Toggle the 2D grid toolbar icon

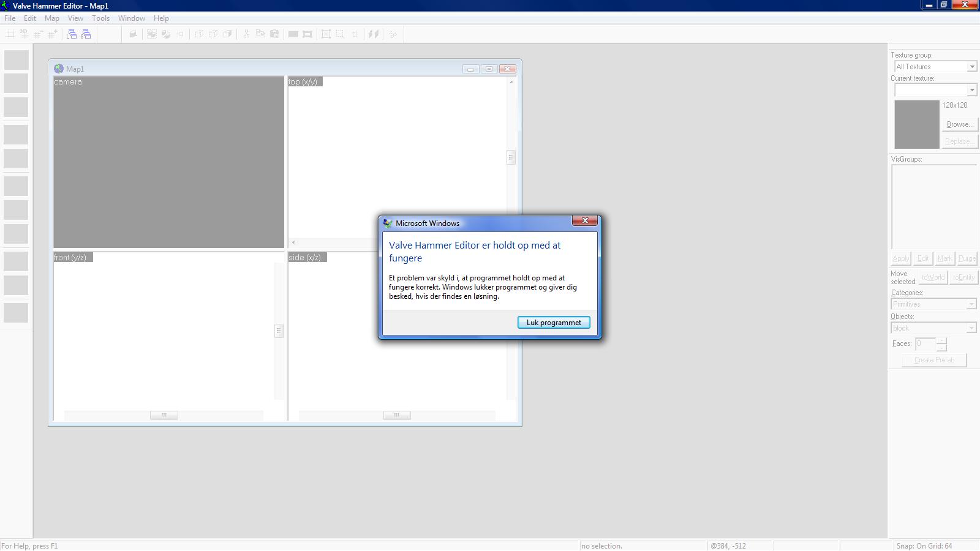click(x=10, y=34)
